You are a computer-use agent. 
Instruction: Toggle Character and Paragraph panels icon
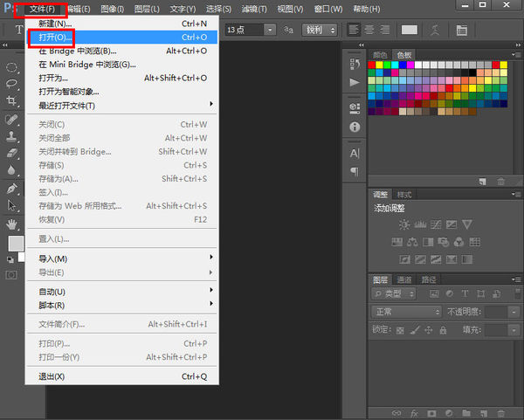461,30
